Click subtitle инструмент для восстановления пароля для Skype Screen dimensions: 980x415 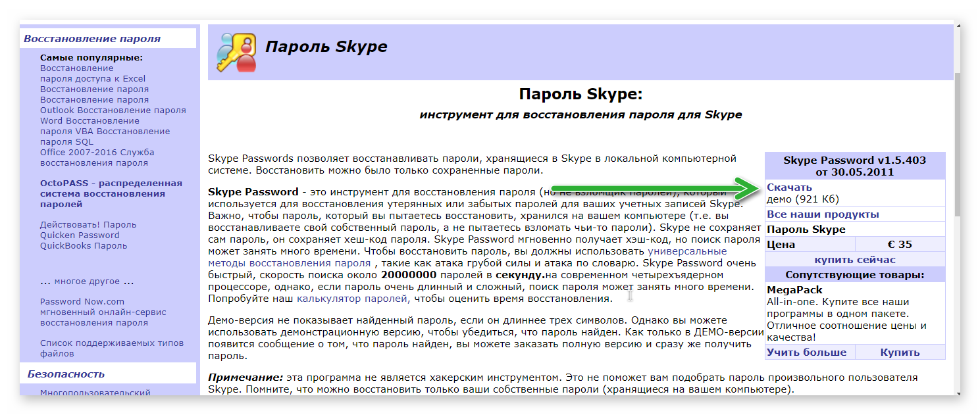(x=580, y=114)
